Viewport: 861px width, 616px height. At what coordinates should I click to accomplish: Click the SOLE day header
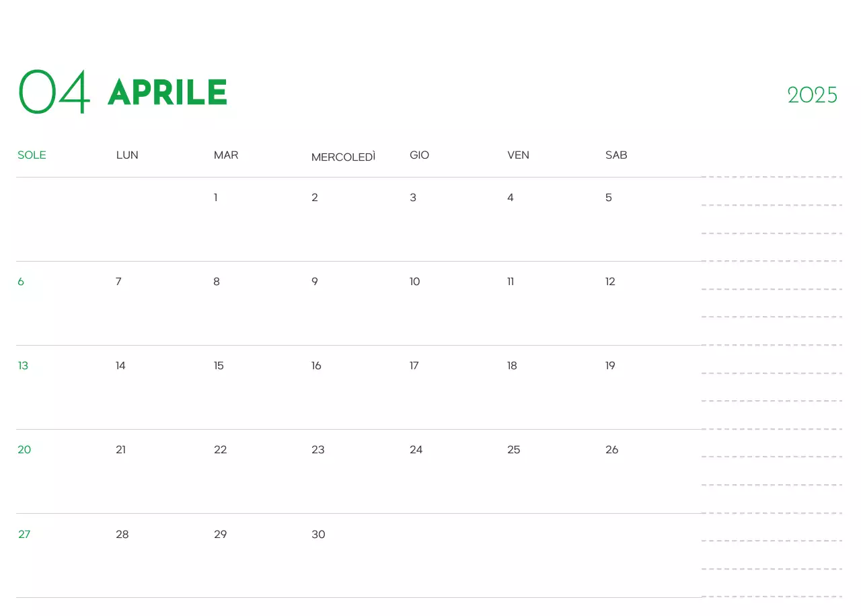click(32, 155)
